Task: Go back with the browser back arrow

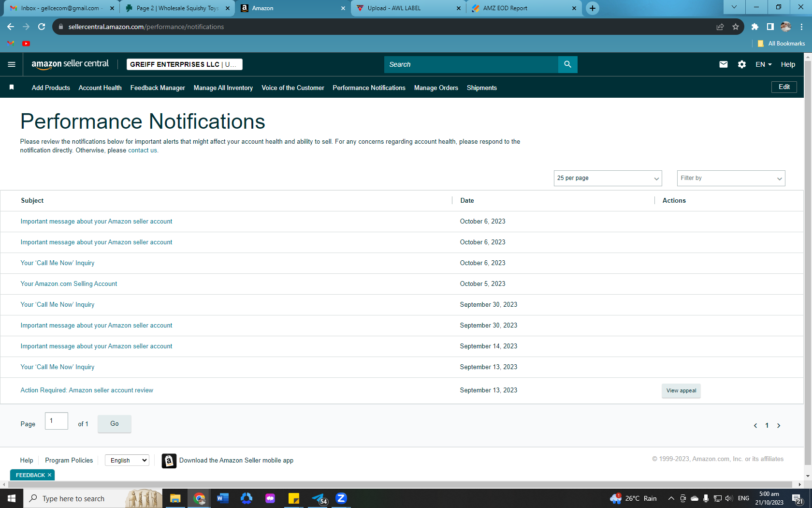Action: tap(11, 27)
